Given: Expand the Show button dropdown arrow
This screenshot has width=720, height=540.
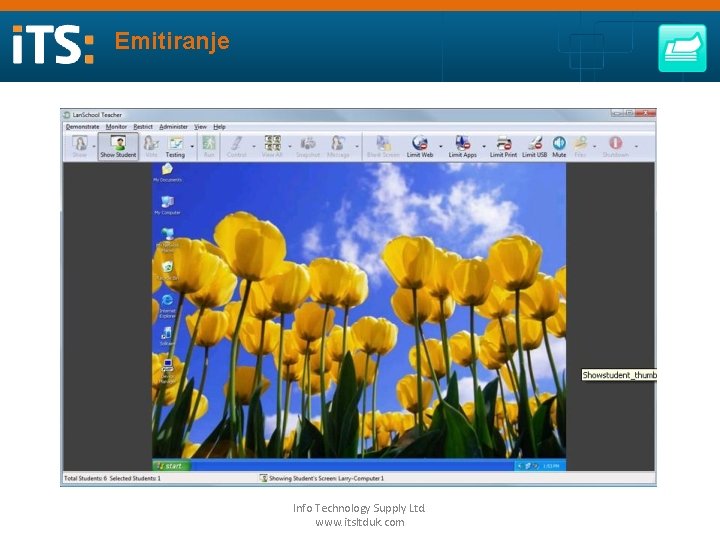Looking at the screenshot, I should (x=94, y=146).
